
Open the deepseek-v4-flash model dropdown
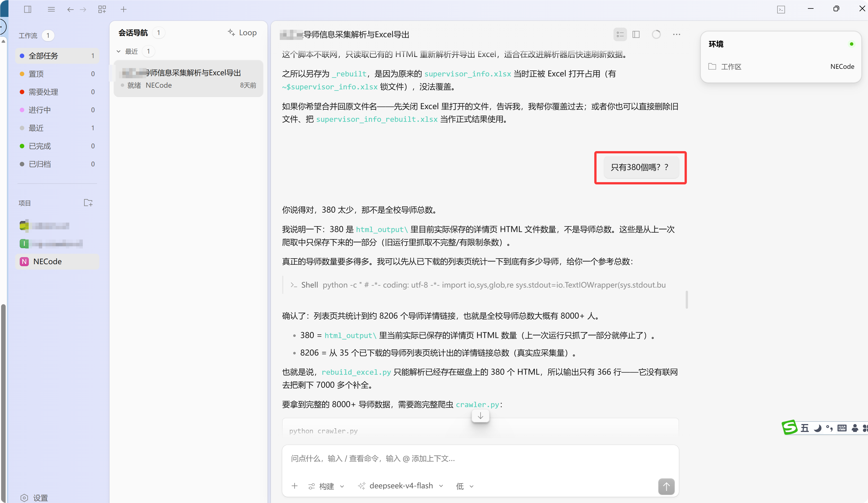coord(401,486)
